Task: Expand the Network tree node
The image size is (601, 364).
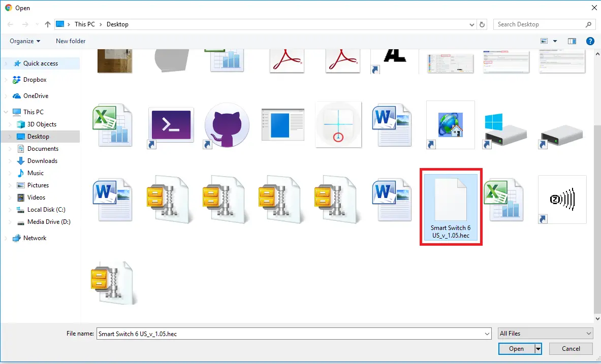Action: [x=6, y=238]
